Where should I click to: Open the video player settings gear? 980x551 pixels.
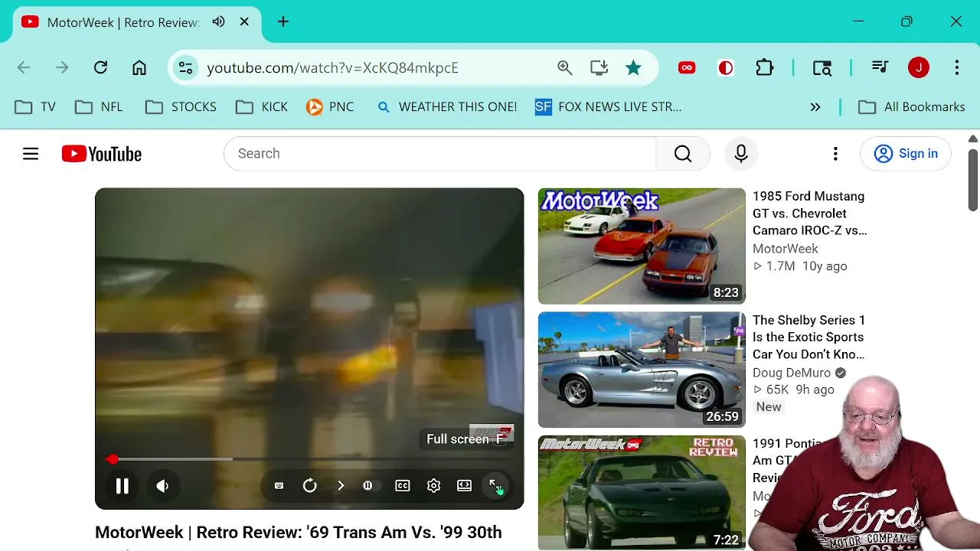tap(433, 486)
